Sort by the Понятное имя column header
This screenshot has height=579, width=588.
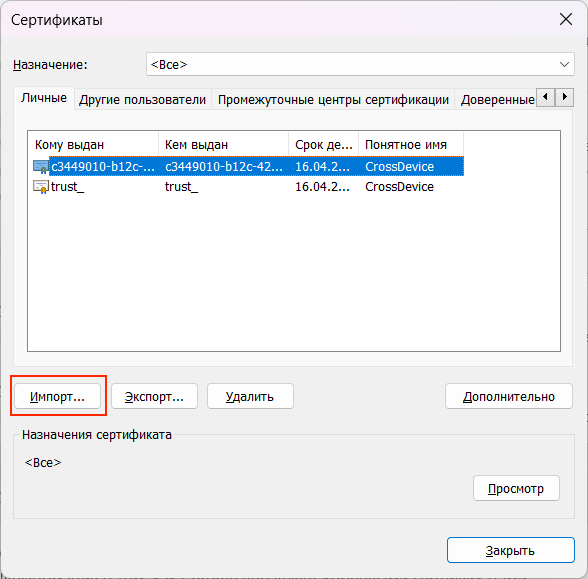point(411,144)
